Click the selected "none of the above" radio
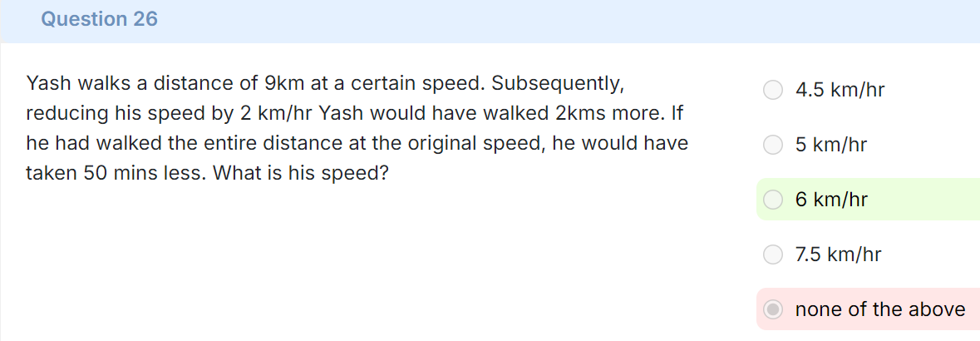 (773, 309)
